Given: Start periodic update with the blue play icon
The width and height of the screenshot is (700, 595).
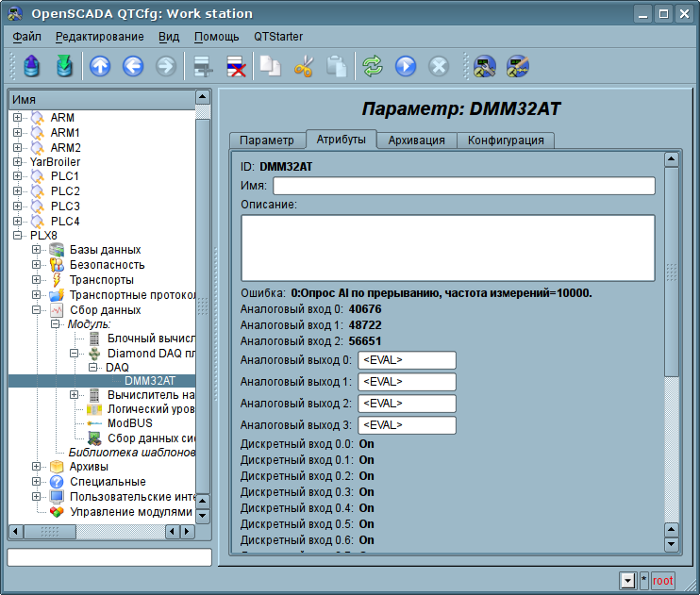Looking at the screenshot, I should [406, 66].
